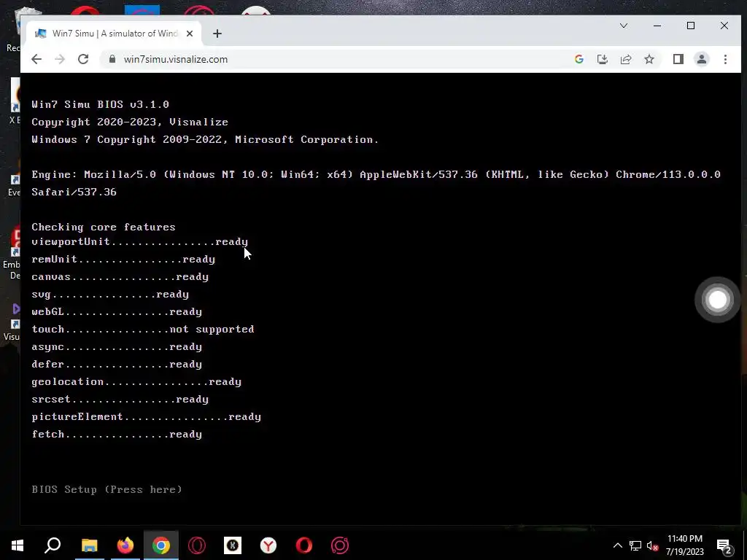This screenshot has width=747, height=560.
Task: Open Chrome's three-dot menu
Action: [725, 59]
